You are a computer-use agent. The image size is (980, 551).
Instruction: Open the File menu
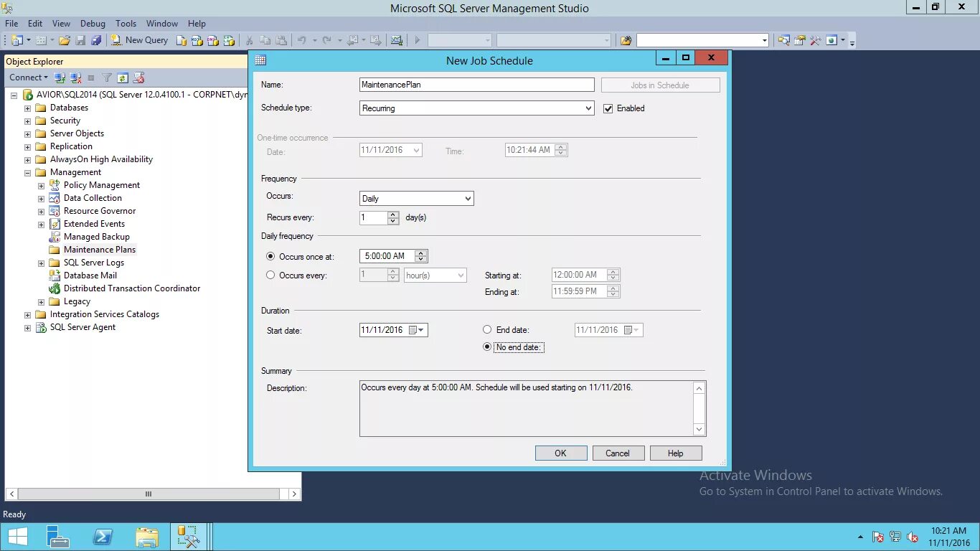point(11,24)
